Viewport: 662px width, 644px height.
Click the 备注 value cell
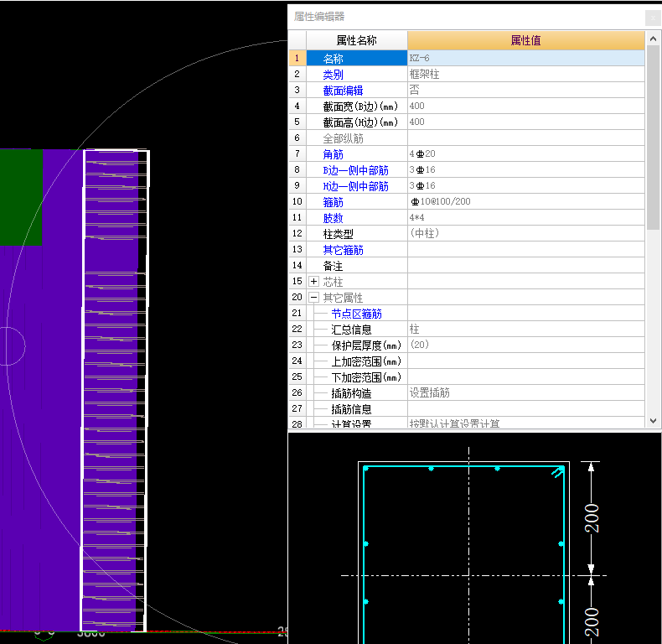pyautogui.click(x=525, y=265)
